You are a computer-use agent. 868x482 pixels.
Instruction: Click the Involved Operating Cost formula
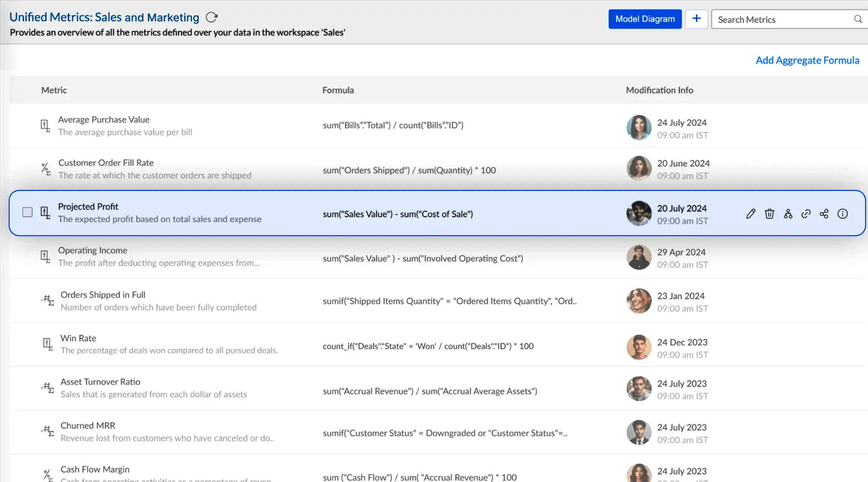pyautogui.click(x=423, y=259)
